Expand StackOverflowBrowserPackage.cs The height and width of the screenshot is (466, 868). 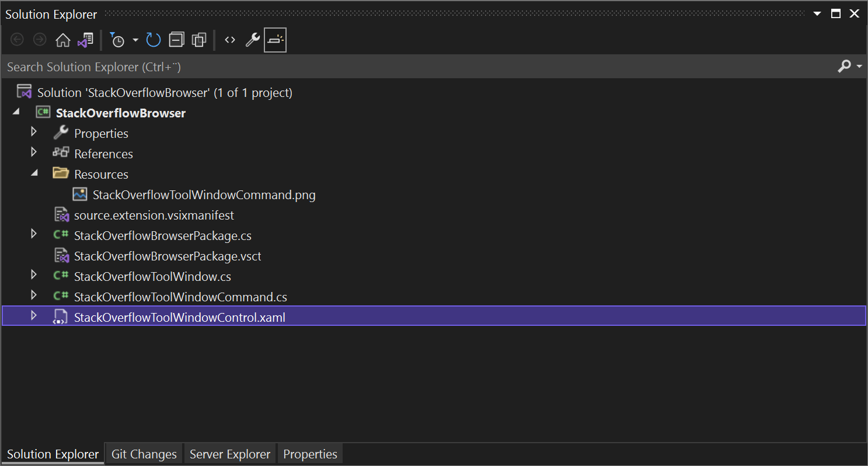tap(34, 235)
